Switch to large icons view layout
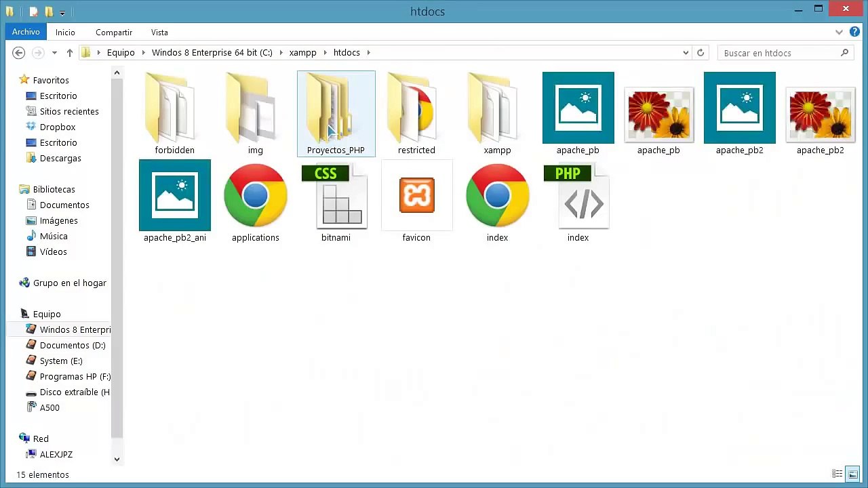 [x=852, y=474]
